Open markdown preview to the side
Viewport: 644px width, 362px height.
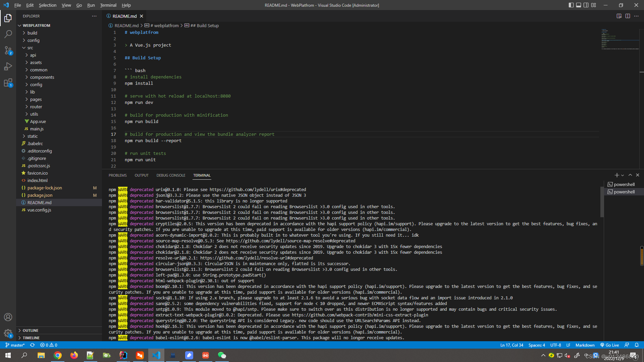[x=619, y=16]
